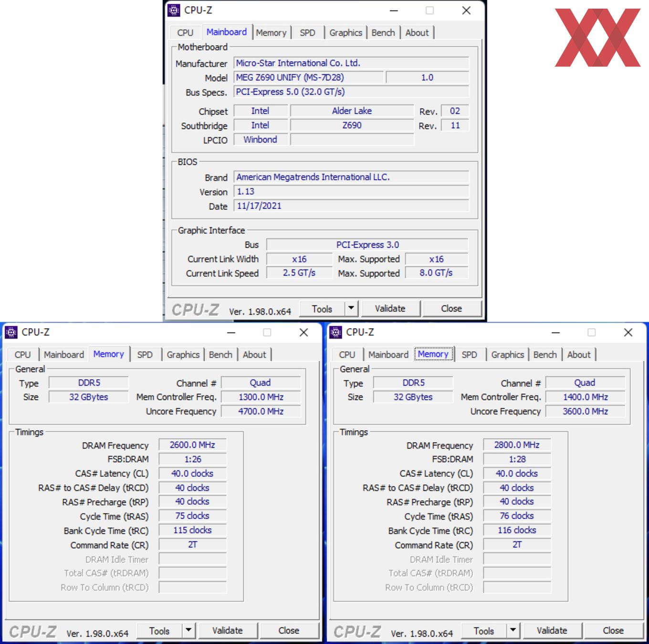Open Tools dropdown arrow in top Mainboard window

tap(351, 308)
